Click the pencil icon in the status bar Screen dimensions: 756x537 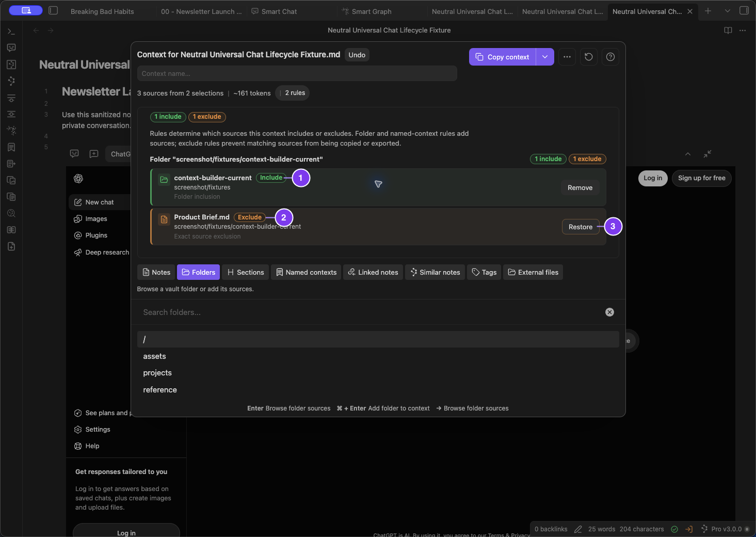click(578, 529)
